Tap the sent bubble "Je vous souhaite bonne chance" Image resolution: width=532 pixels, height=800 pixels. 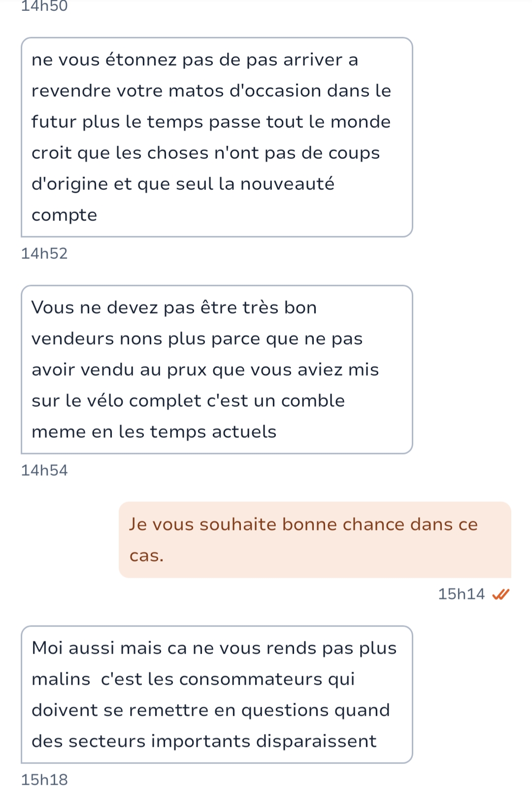coord(315,540)
